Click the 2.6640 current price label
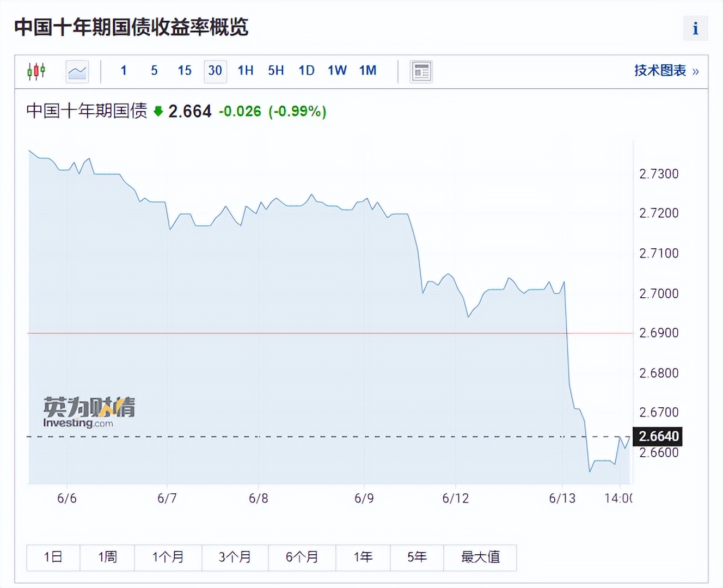The image size is (723, 588). (x=658, y=436)
